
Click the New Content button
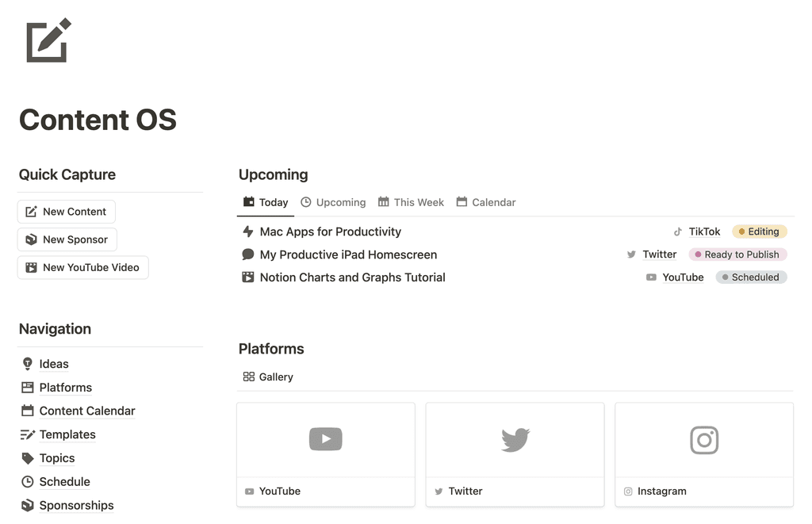pos(66,212)
